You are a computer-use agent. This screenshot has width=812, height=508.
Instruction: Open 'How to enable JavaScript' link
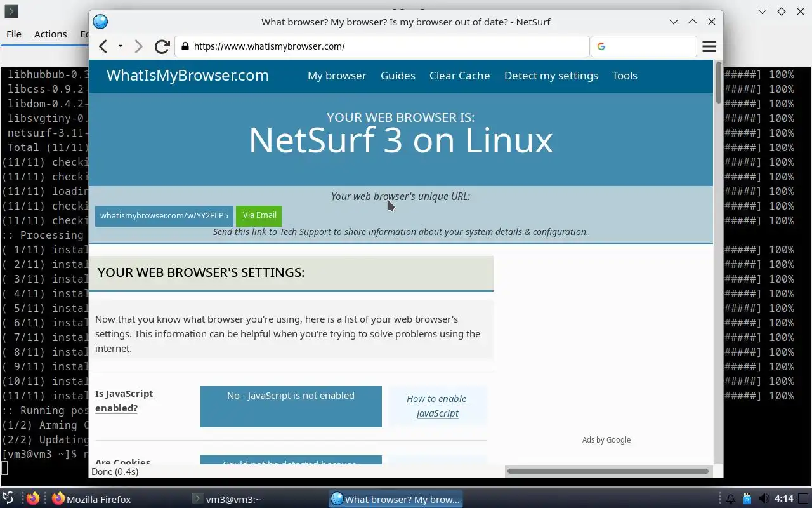tap(437, 406)
